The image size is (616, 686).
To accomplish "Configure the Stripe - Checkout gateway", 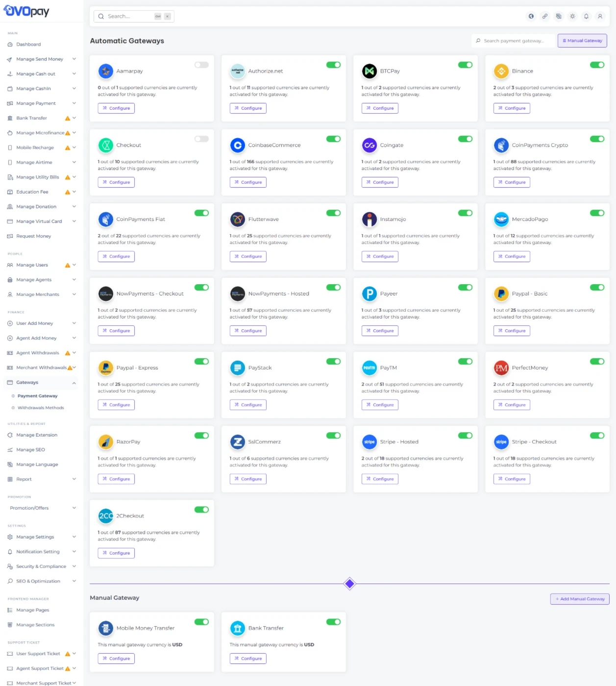I will coord(512,479).
